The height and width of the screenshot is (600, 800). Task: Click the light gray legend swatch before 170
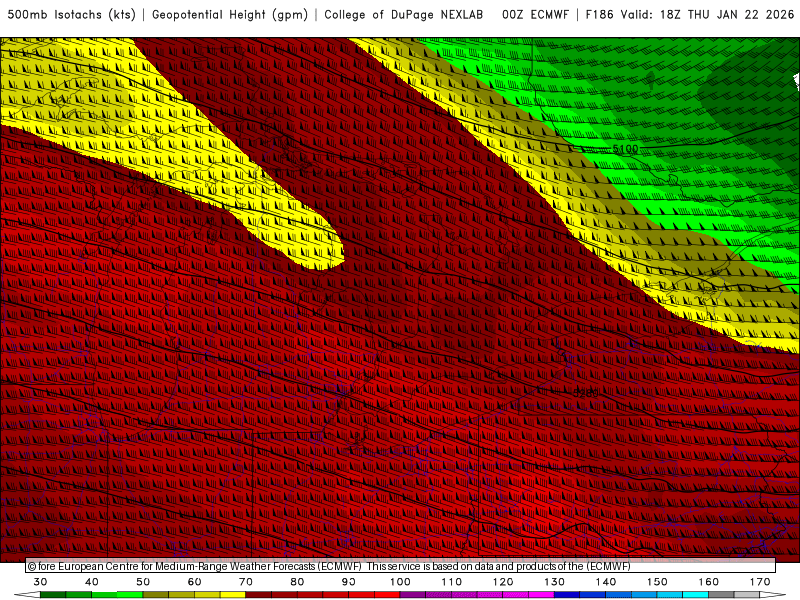click(747, 594)
